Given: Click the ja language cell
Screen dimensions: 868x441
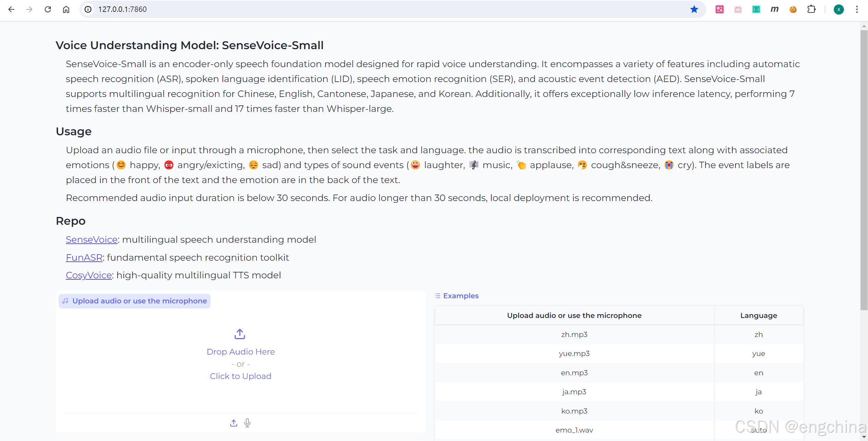Looking at the screenshot, I should click(759, 392).
